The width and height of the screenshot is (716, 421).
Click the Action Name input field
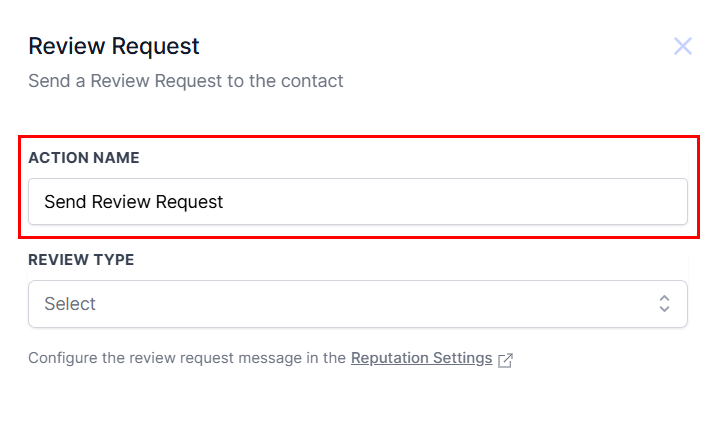(357, 202)
